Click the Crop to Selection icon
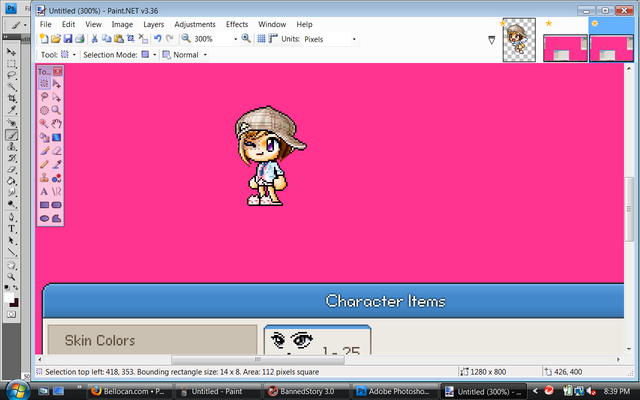Viewport: 640px width, 400px height. [x=131, y=39]
